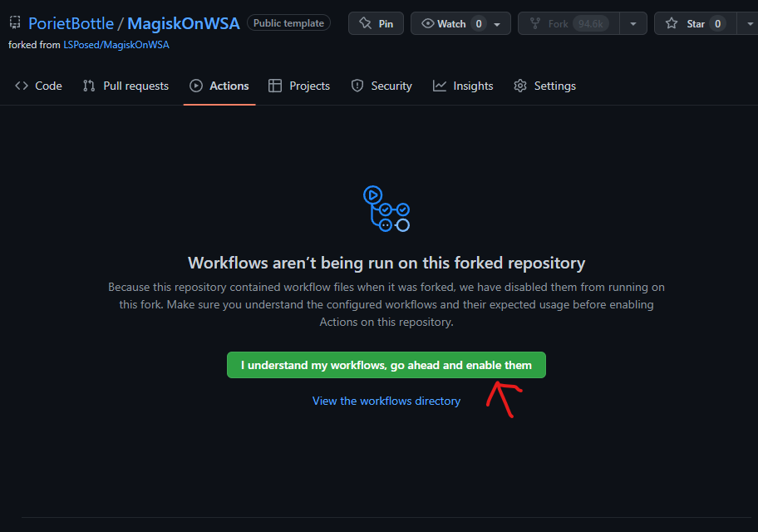Open the PorietBottle owner profile link
This screenshot has width=758, height=532.
[x=71, y=23]
